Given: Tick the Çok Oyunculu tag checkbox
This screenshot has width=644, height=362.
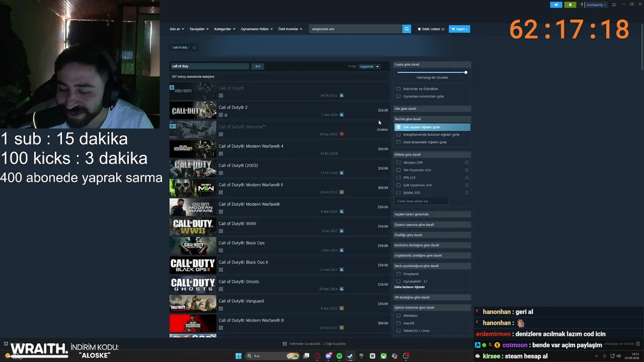Looking at the screenshot, I should pyautogui.click(x=398, y=185).
